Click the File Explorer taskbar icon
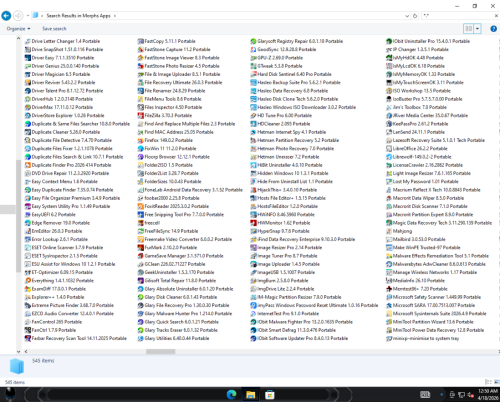The width and height of the screenshot is (500, 402). tap(250, 395)
